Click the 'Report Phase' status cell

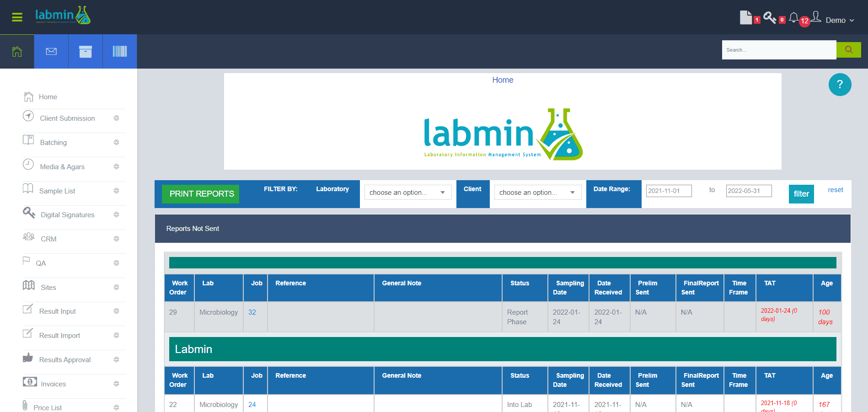click(x=525, y=317)
